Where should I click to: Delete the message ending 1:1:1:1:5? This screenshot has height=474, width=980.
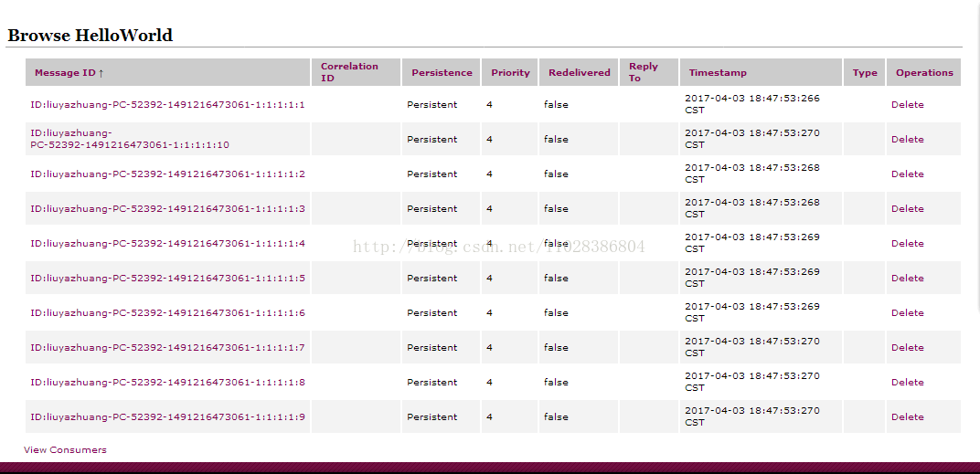(x=908, y=278)
